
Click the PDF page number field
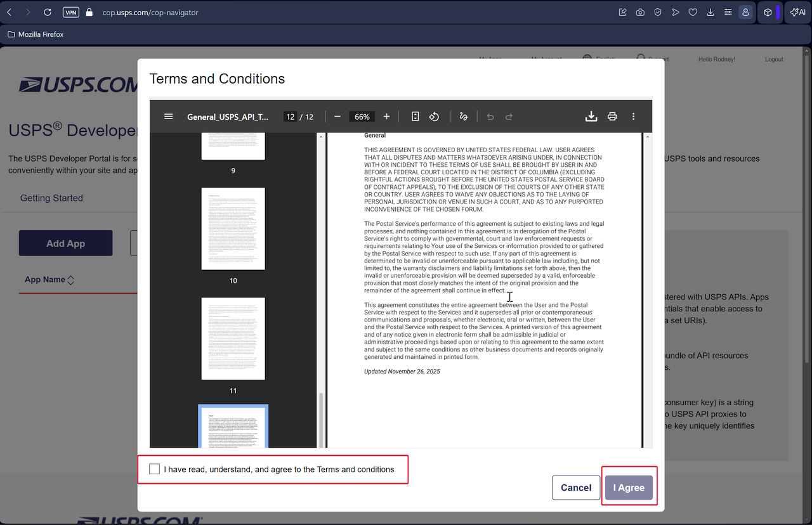pyautogui.click(x=291, y=117)
